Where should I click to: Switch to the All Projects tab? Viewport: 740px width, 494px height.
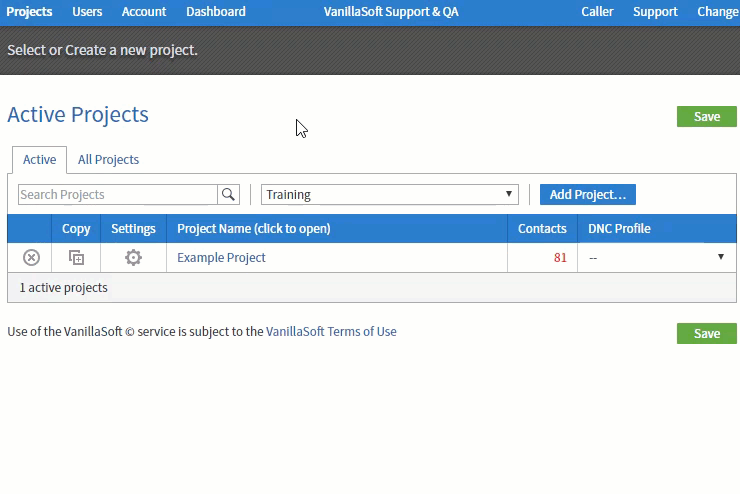pyautogui.click(x=108, y=159)
